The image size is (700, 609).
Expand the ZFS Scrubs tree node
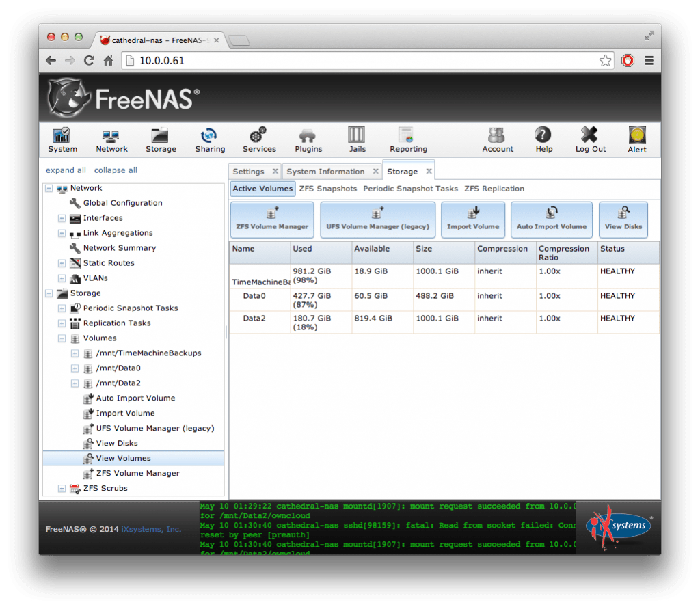pos(62,489)
